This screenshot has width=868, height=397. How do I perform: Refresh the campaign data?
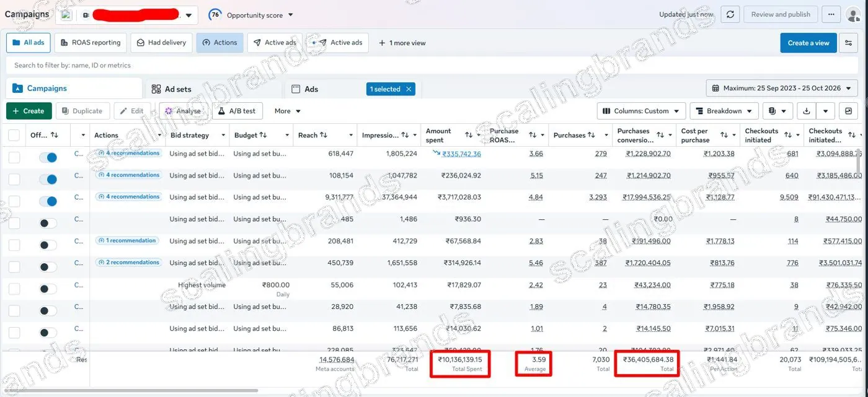click(730, 14)
